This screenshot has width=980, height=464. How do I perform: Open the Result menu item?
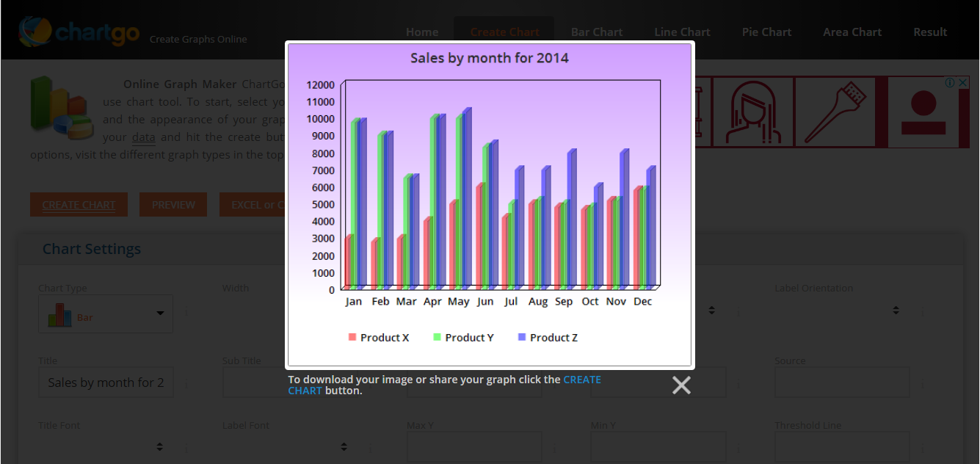pos(930,32)
